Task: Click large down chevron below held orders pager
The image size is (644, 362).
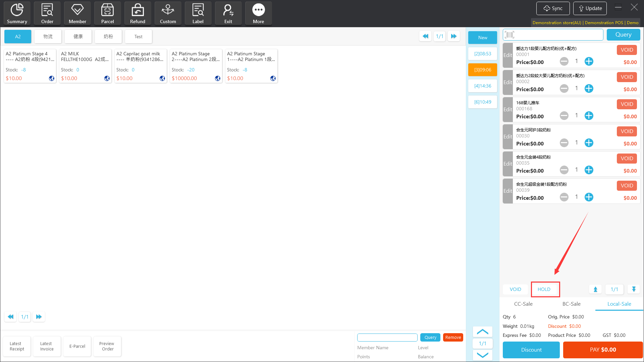Action: pos(482,355)
